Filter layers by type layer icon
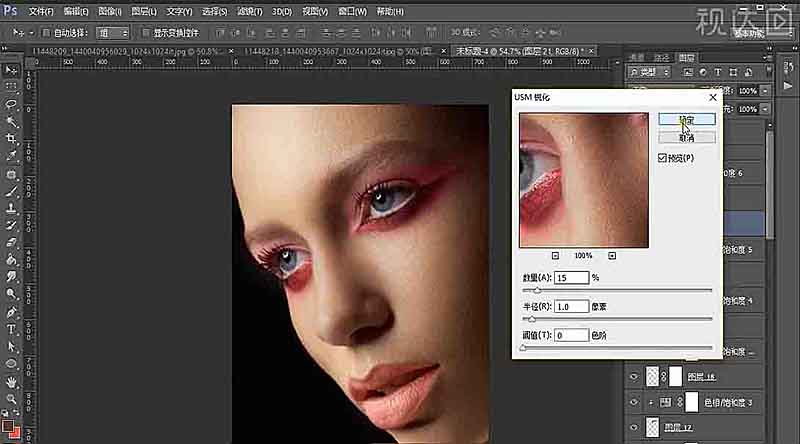 717,72
